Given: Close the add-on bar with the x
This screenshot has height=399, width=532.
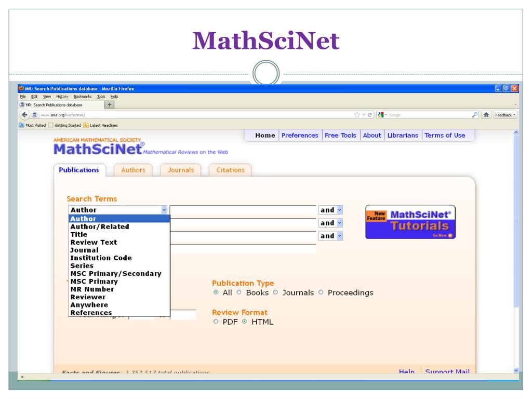Looking at the screenshot, I should click(22, 377).
